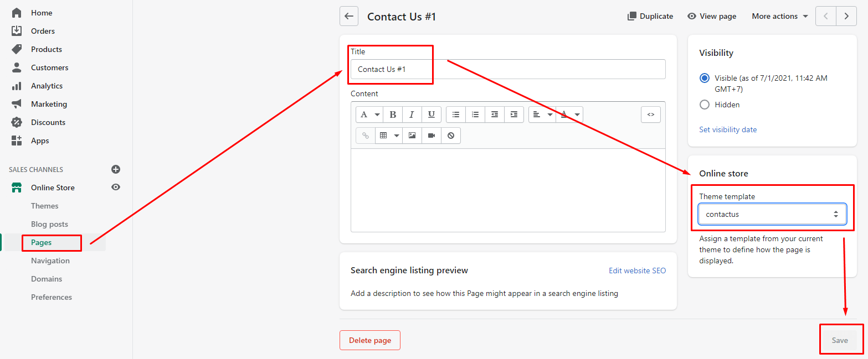Apply italic formatting in the editor
Image resolution: width=868 pixels, height=359 pixels.
coord(412,115)
